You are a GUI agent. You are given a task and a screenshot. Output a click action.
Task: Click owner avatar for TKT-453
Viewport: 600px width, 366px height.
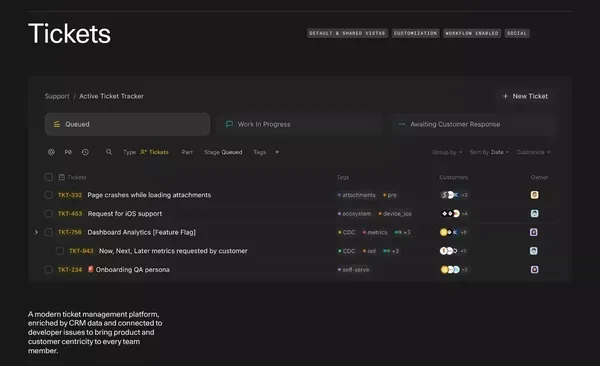click(535, 213)
